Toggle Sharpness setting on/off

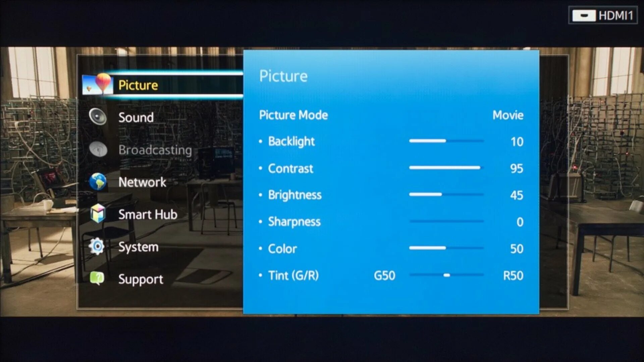294,220
